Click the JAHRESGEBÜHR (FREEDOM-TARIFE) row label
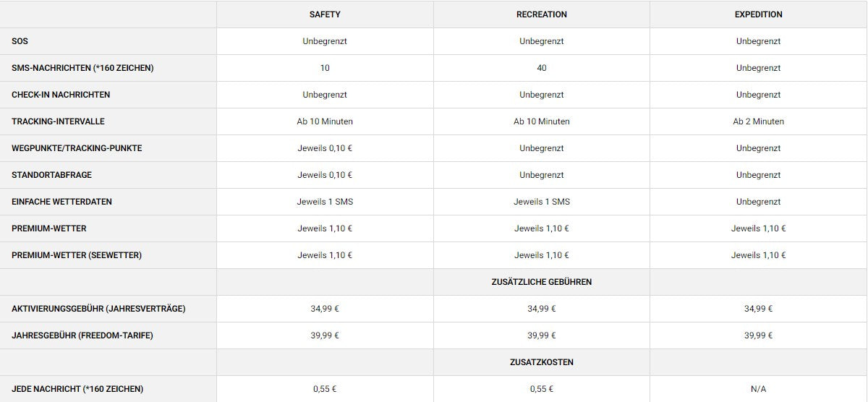Screen dimensions: 868x402 pos(82,335)
